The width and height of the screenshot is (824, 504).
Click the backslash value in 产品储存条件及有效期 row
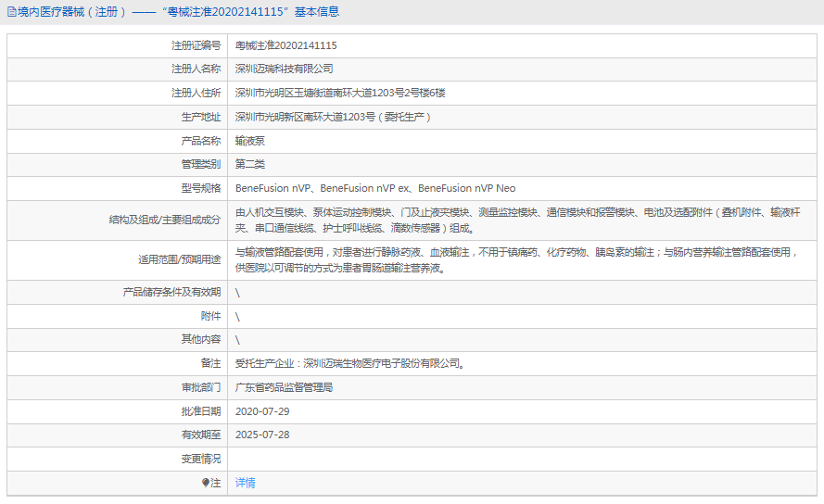click(237, 293)
